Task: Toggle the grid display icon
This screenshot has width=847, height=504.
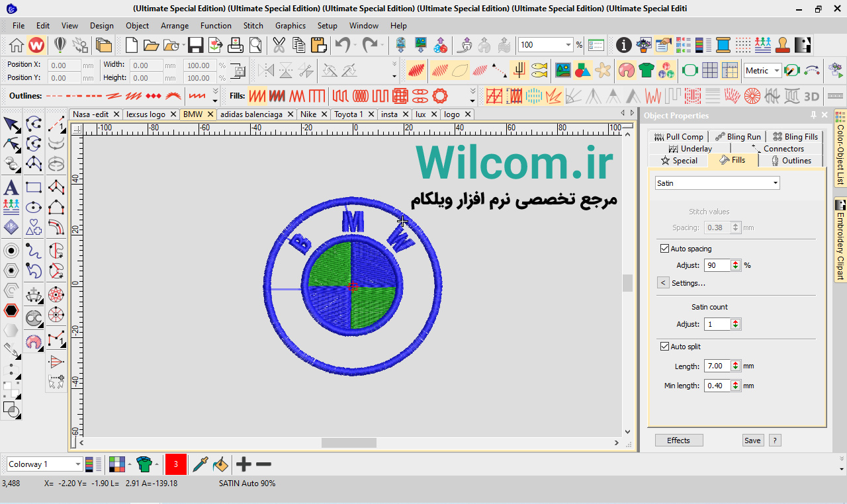Action: coord(710,69)
